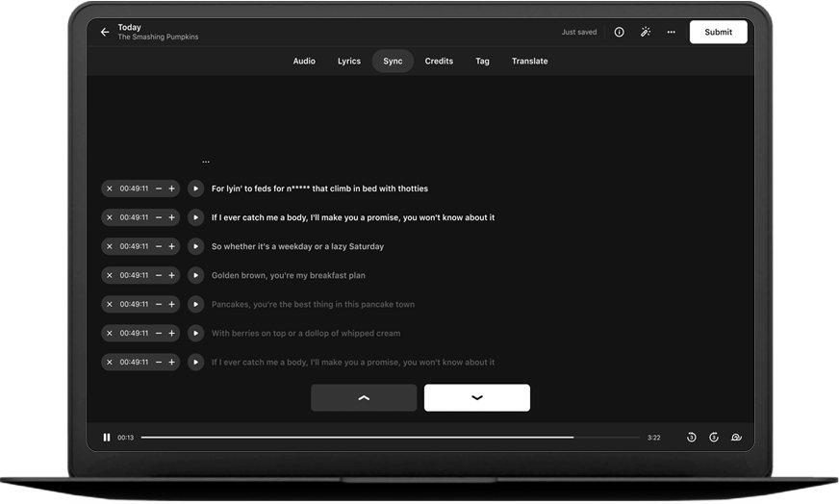Decrease timestamp on the "For lyin' to feds" line

coord(159,189)
